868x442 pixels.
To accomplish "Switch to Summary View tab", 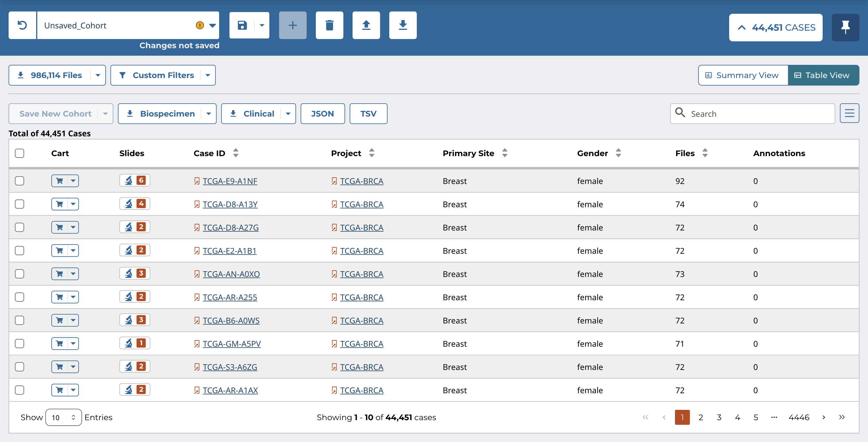I will (743, 75).
